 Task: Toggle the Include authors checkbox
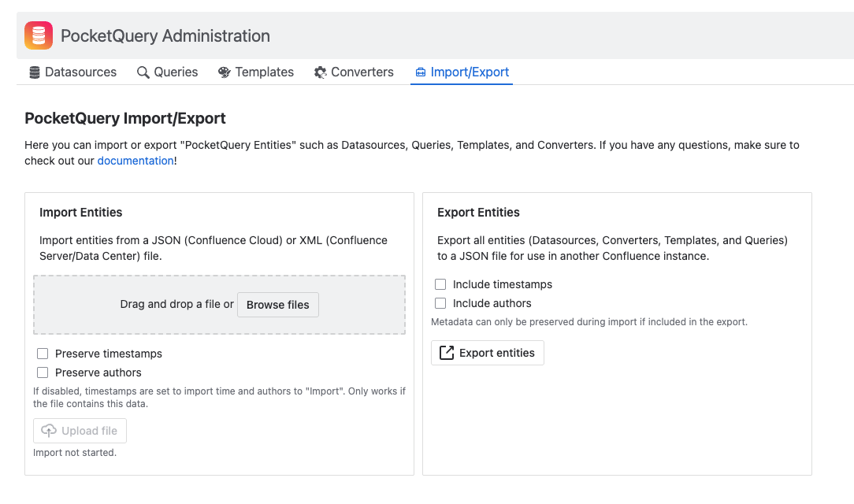tap(440, 303)
